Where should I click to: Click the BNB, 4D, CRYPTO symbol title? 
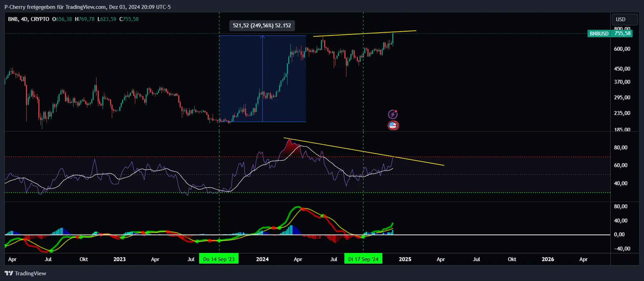pyautogui.click(x=29, y=19)
